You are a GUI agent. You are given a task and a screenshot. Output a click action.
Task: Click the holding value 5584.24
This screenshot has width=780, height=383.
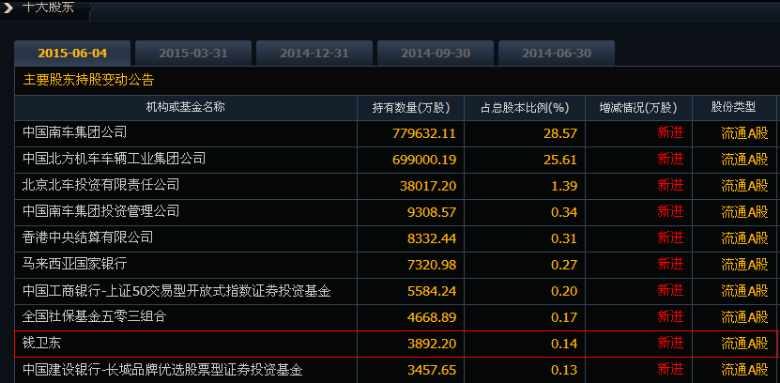point(431,291)
